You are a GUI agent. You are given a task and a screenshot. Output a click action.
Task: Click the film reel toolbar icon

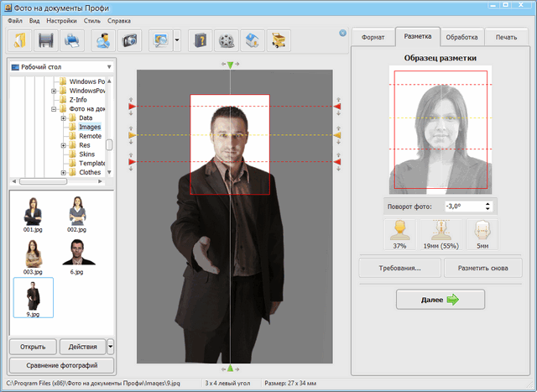225,40
